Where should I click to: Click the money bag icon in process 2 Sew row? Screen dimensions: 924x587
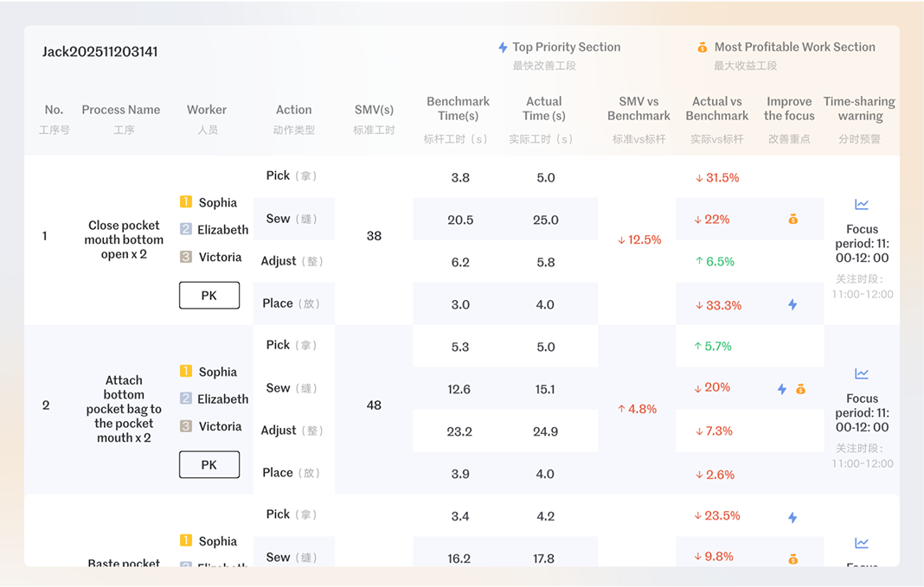[x=800, y=389]
